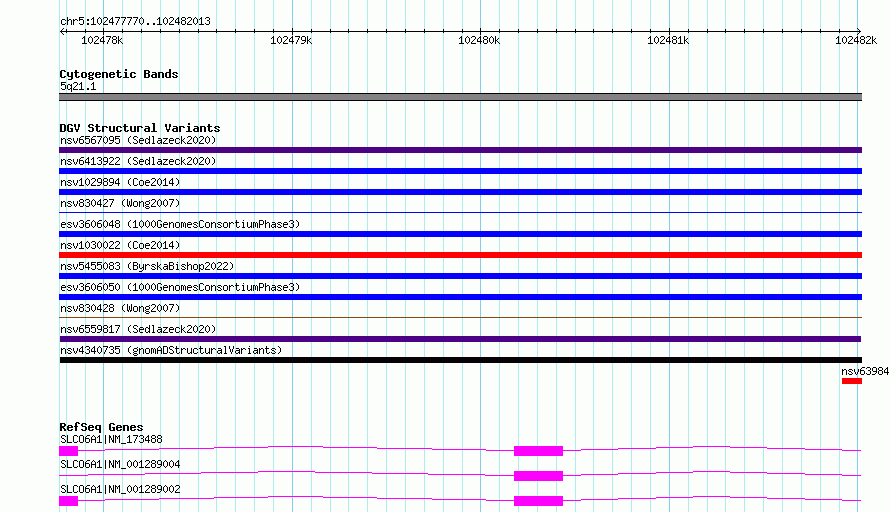Click the 102479k ruler tick label
This screenshot has height=512, width=890.
click(x=291, y=40)
